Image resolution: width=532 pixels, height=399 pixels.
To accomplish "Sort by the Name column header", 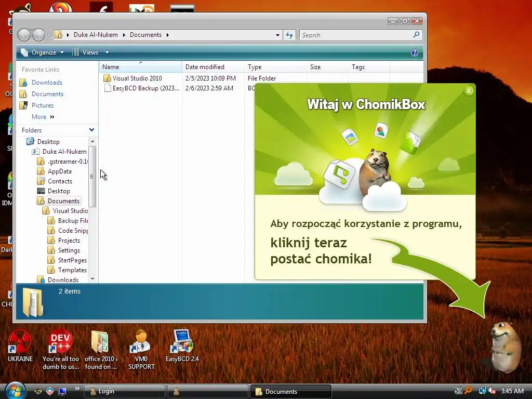I will [x=140, y=67].
